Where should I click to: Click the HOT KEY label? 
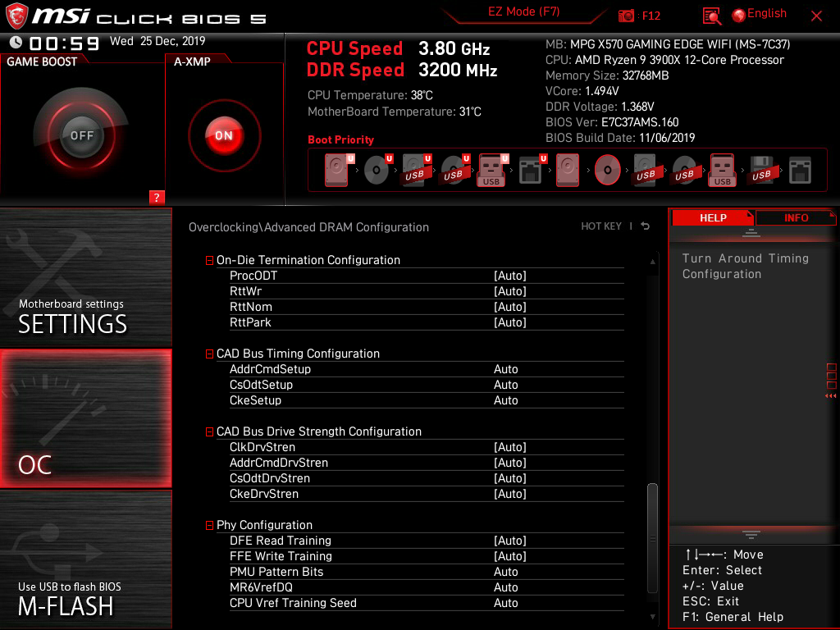click(x=601, y=226)
